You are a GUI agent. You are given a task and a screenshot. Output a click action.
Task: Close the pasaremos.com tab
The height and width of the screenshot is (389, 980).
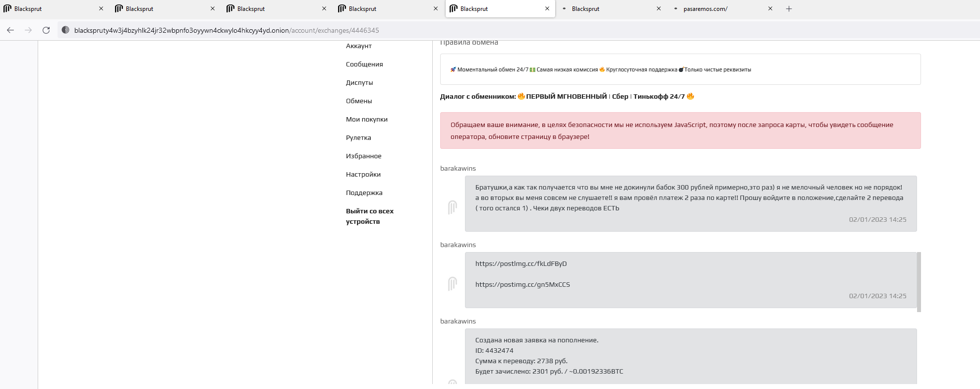click(770, 8)
